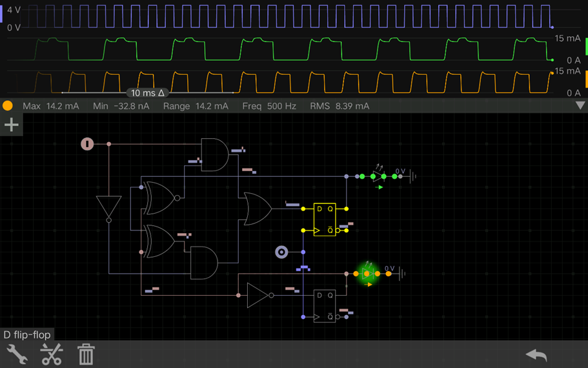Click the undo back arrow

536,354
